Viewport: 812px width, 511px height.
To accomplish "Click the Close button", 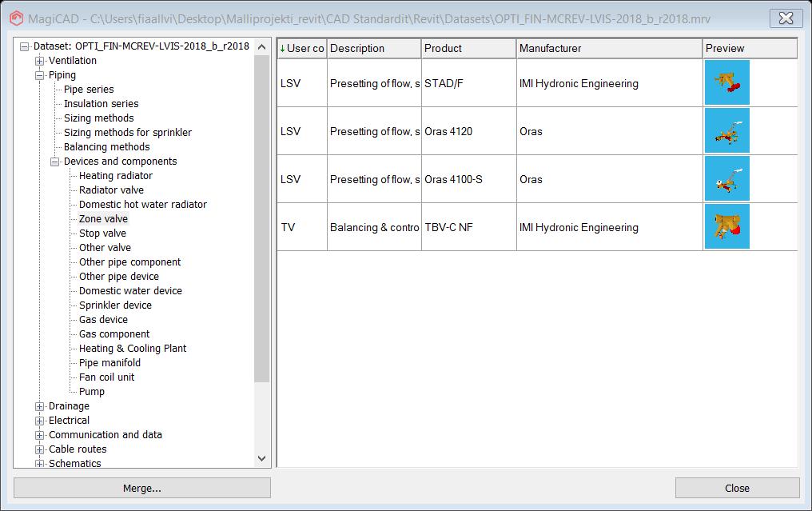I will tap(737, 488).
